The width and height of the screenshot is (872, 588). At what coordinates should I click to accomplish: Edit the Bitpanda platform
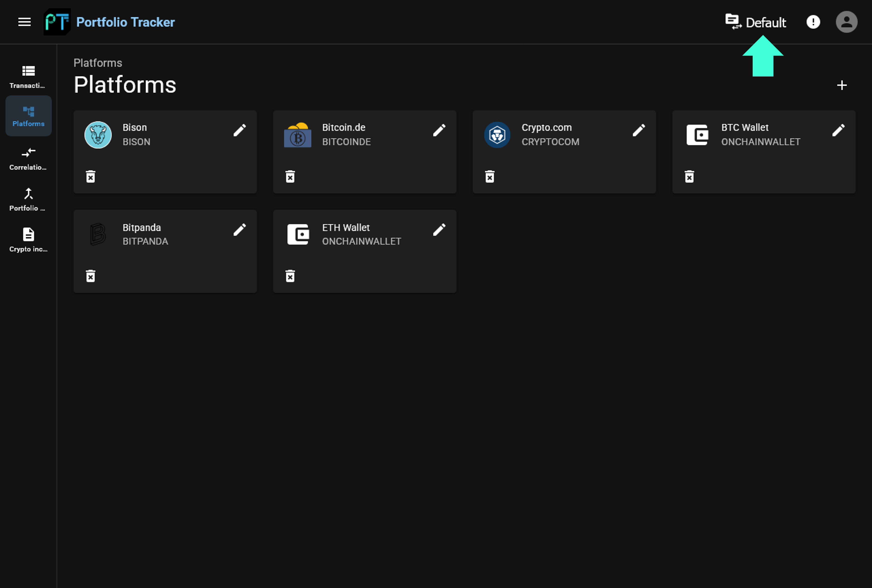(240, 229)
